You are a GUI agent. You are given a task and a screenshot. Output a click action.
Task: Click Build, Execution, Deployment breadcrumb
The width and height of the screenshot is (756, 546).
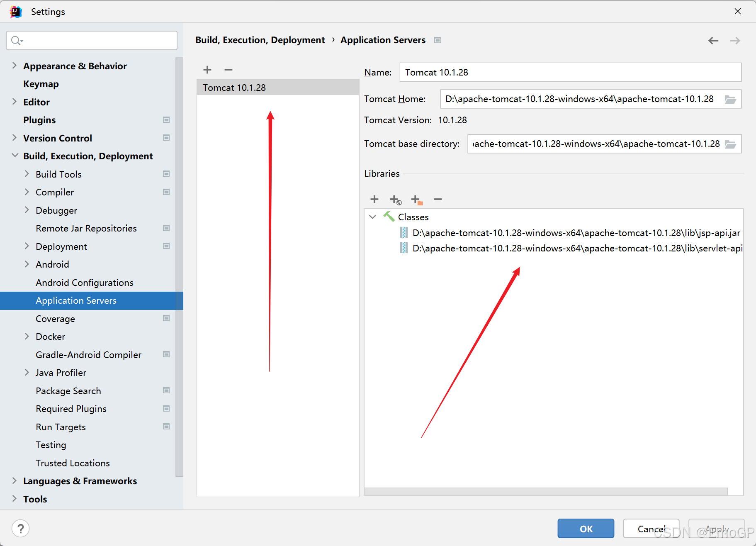tap(260, 40)
